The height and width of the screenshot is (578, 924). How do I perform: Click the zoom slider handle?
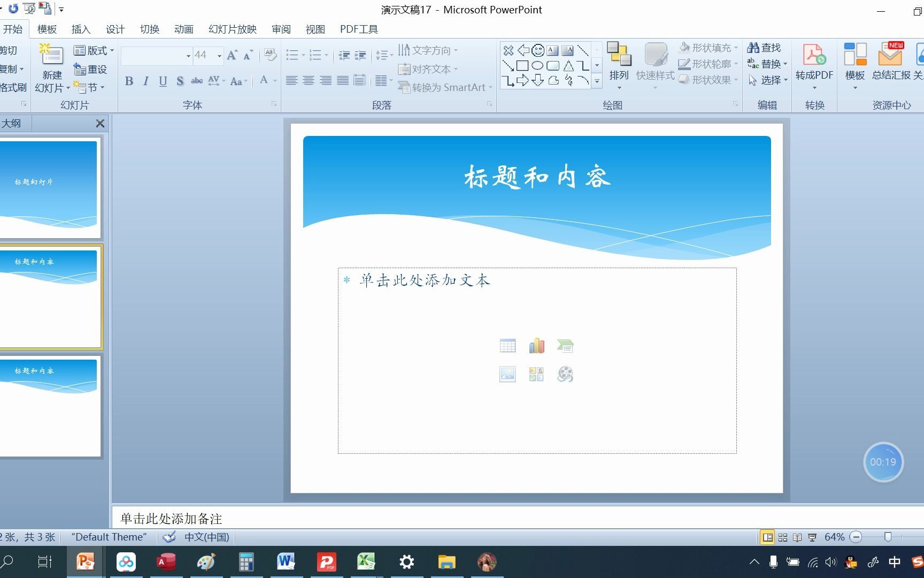click(x=888, y=537)
